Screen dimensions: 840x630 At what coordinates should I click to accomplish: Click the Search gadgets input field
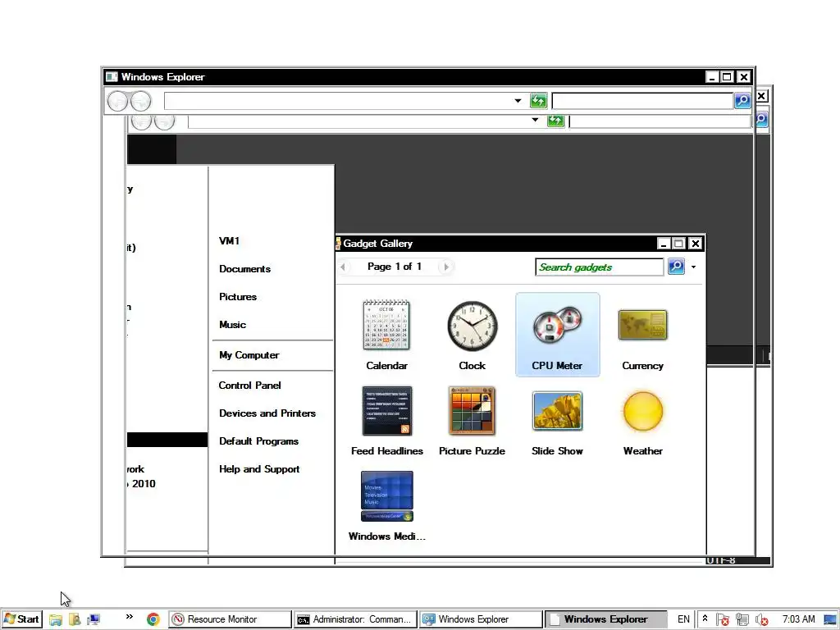coord(599,267)
